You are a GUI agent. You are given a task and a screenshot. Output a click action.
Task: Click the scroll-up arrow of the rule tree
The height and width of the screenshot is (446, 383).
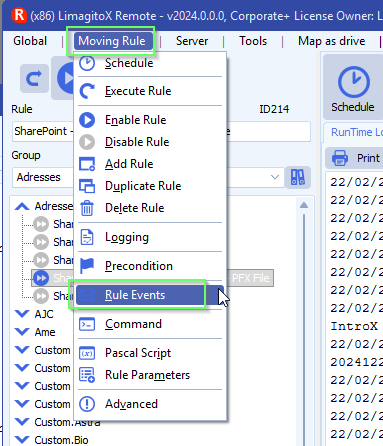point(304,205)
